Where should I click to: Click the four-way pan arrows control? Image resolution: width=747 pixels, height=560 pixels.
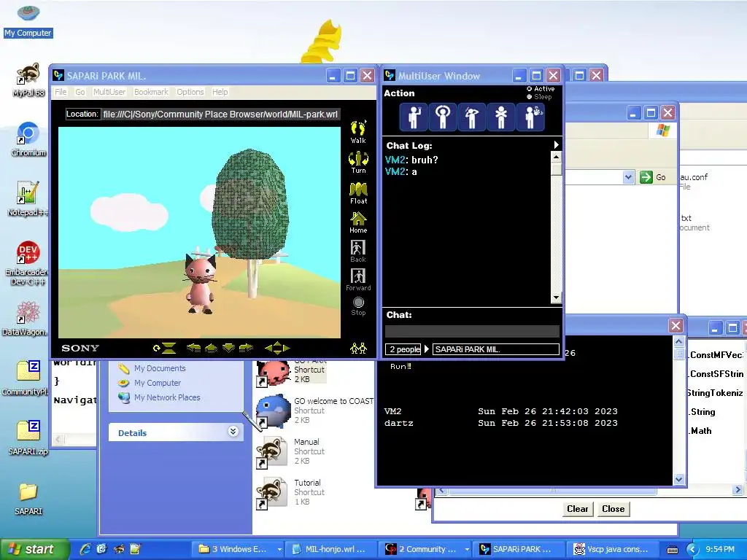click(277, 348)
